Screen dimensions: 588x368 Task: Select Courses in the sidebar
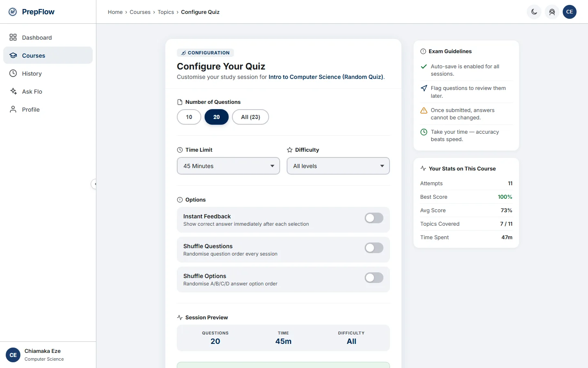(x=48, y=56)
